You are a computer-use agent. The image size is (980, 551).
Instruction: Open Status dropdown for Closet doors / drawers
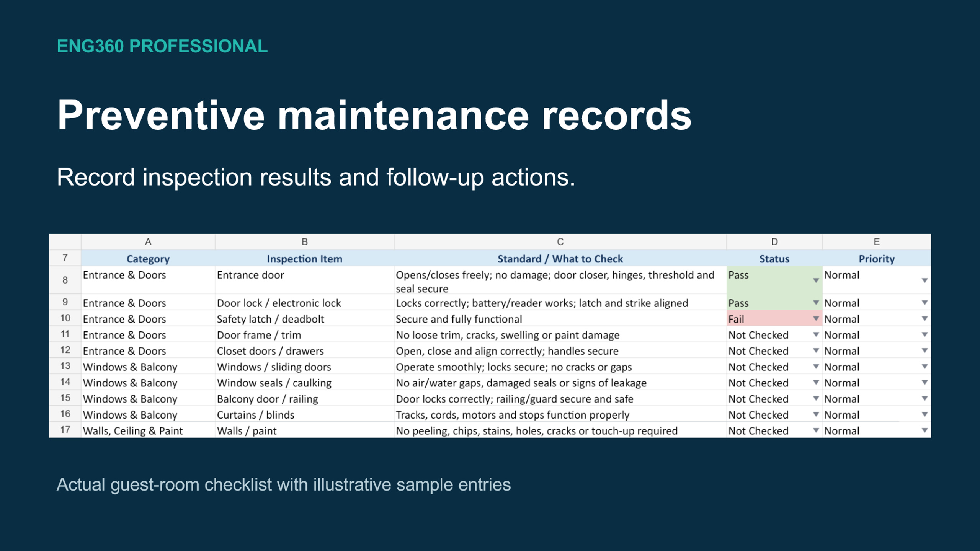click(816, 351)
